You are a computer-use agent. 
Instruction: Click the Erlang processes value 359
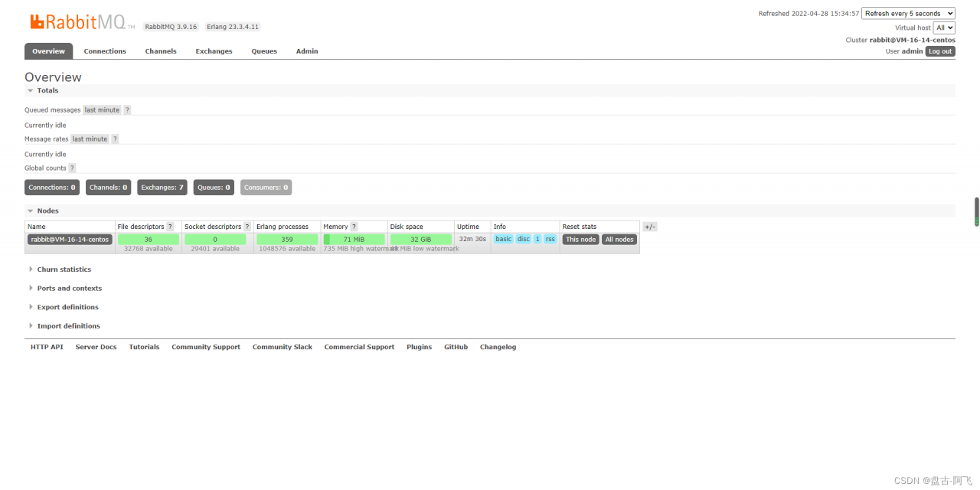point(287,240)
